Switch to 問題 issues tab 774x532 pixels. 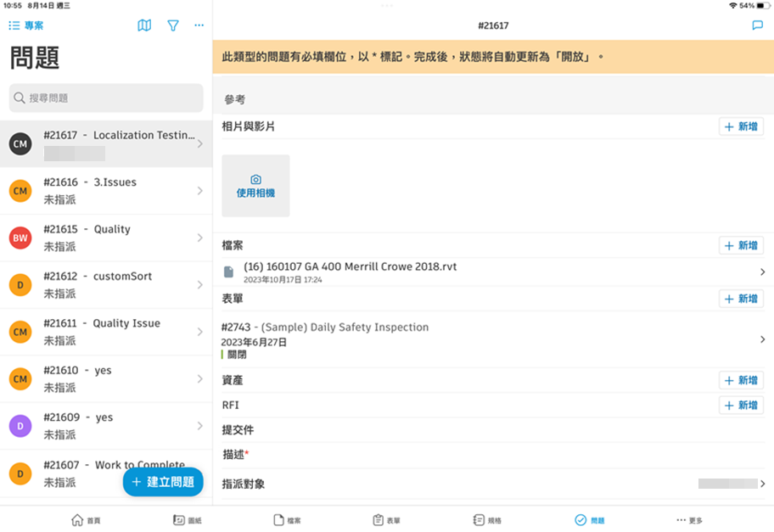tap(589, 520)
